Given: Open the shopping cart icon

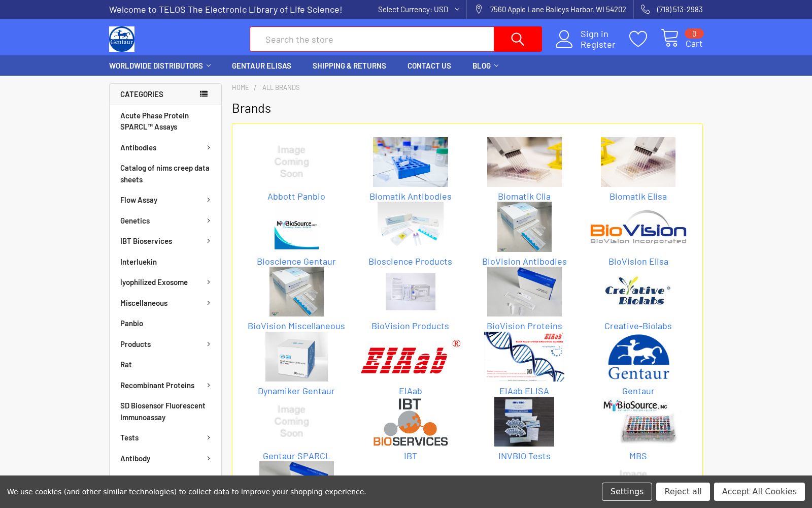Looking at the screenshot, I should pyautogui.click(x=670, y=38).
